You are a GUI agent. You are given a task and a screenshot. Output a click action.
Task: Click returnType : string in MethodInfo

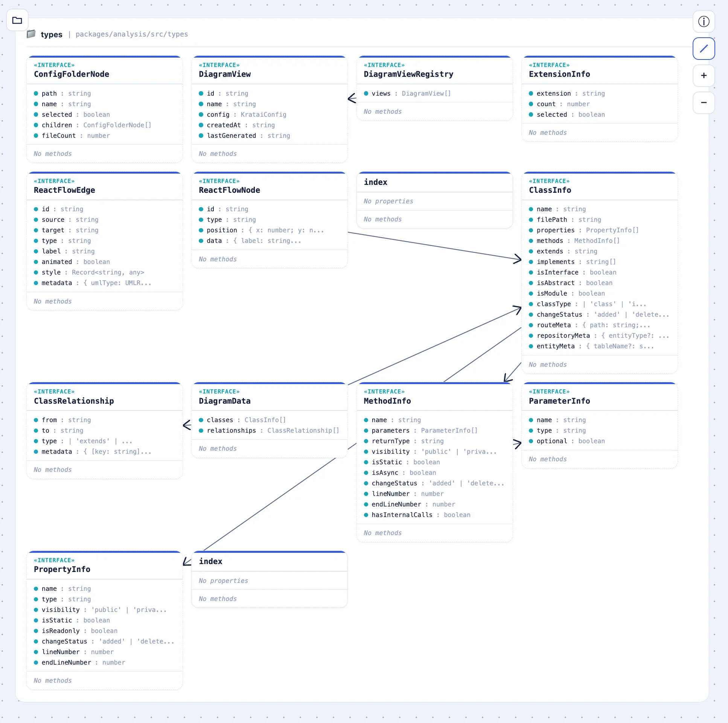404,441
